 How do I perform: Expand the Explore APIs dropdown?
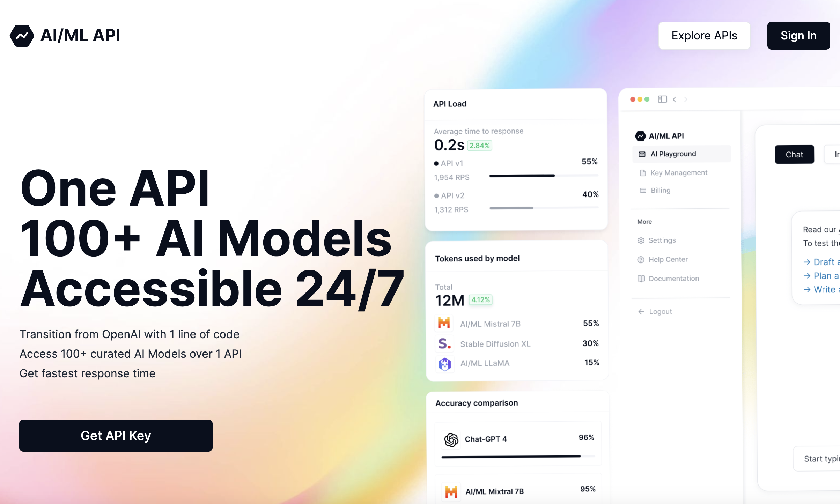(705, 35)
